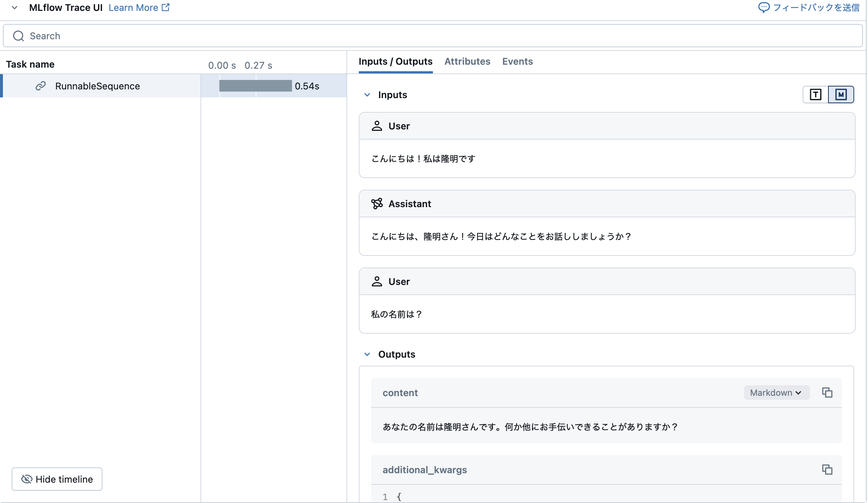868x503 pixels.
Task: Collapse the Inputs section
Action: coord(368,94)
